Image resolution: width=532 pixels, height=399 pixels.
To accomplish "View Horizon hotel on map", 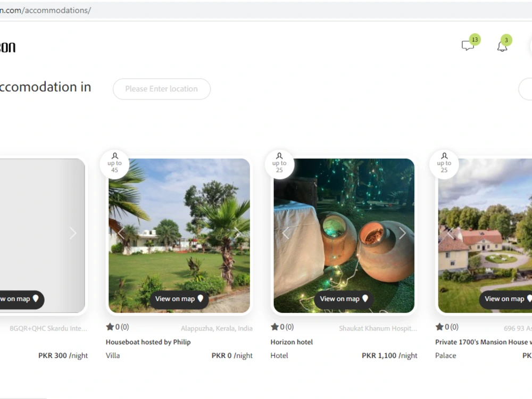I will 344,299.
